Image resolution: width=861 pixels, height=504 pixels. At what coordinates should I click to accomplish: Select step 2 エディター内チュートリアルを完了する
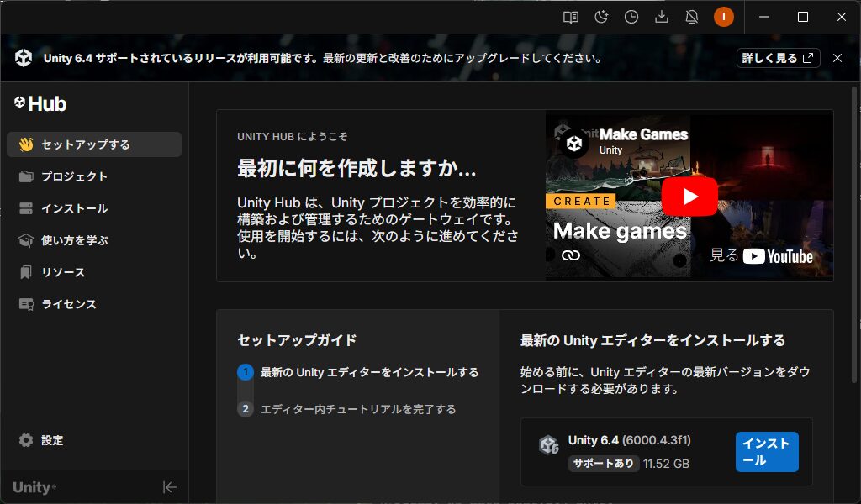tap(357, 409)
